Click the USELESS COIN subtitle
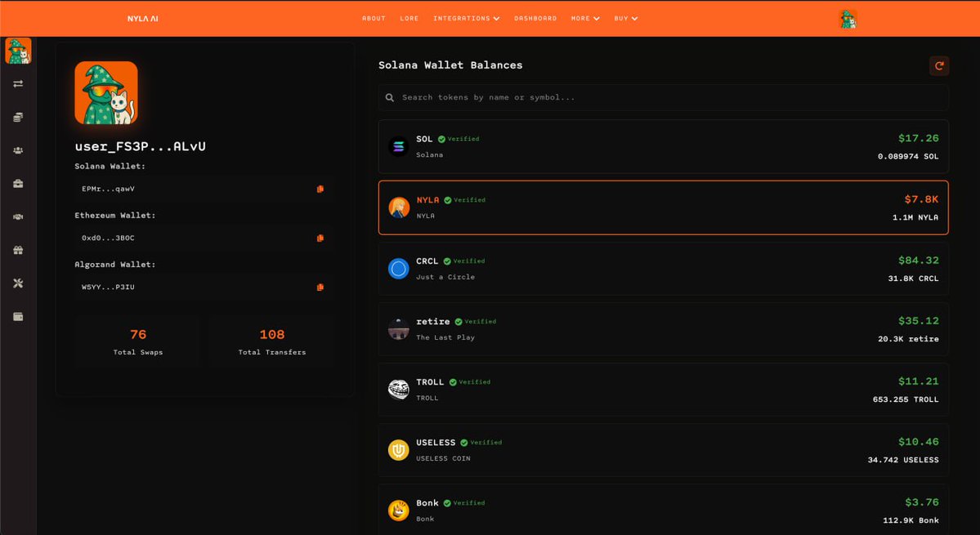Image resolution: width=980 pixels, height=535 pixels. pyautogui.click(x=443, y=459)
